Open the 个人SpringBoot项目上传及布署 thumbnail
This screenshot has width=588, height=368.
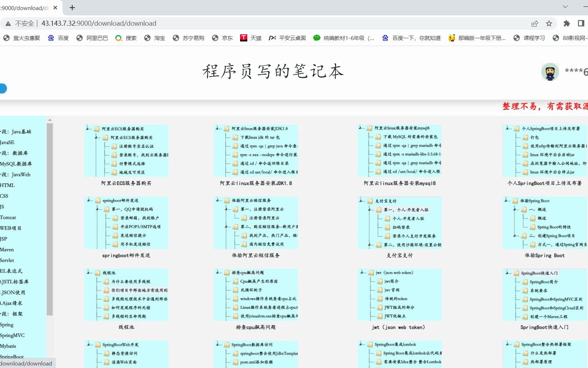click(x=545, y=150)
